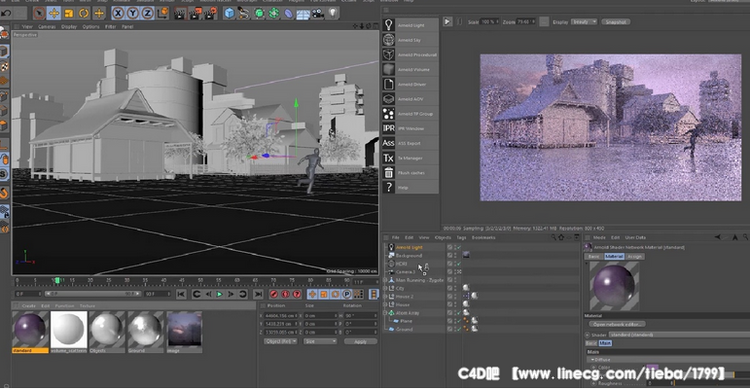Activate the Move tool in toolbar

[54, 13]
